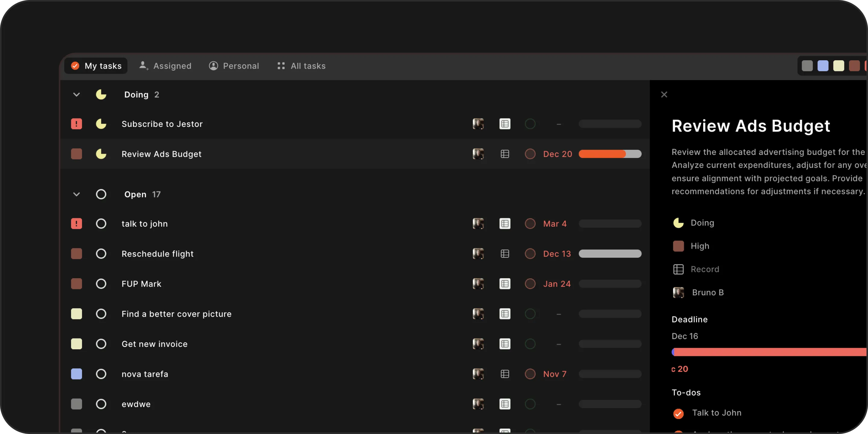Collapse the Open section

coord(77,194)
